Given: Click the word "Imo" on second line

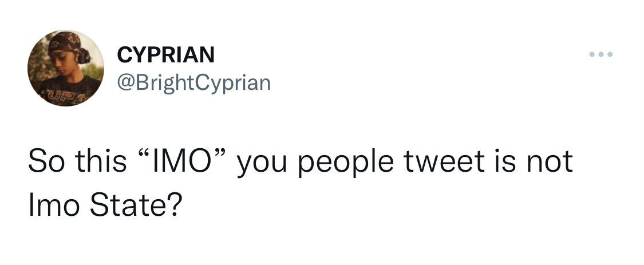Looking at the screenshot, I should [x=53, y=205].
